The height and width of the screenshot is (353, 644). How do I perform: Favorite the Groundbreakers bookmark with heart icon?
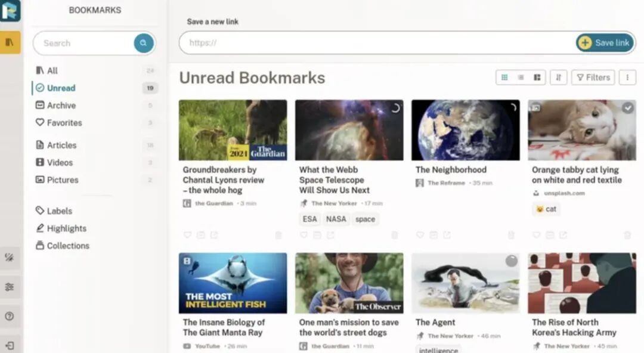click(187, 235)
